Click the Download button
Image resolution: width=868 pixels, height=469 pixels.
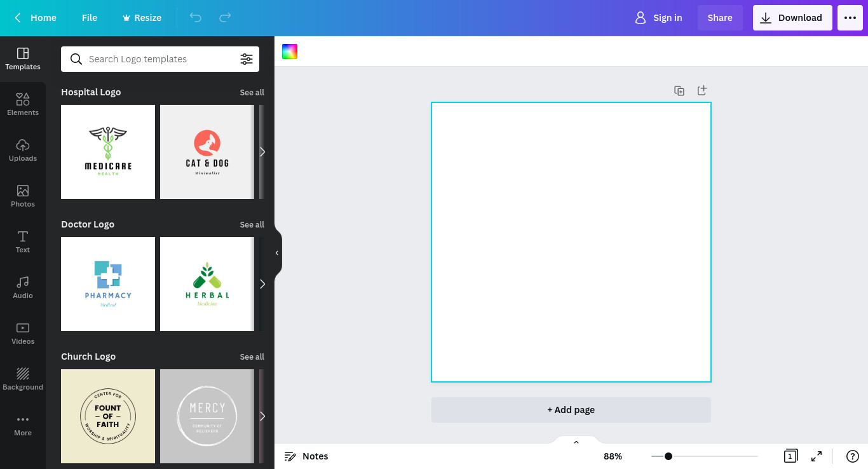pos(792,18)
